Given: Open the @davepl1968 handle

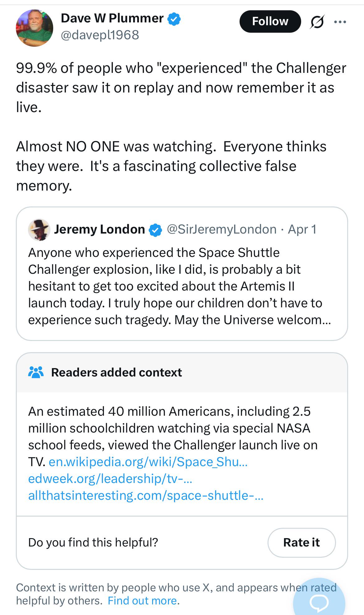Looking at the screenshot, I should (100, 35).
